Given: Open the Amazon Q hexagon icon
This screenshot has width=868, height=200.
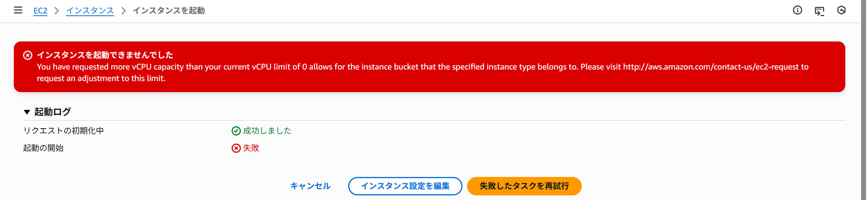Looking at the screenshot, I should [841, 10].
